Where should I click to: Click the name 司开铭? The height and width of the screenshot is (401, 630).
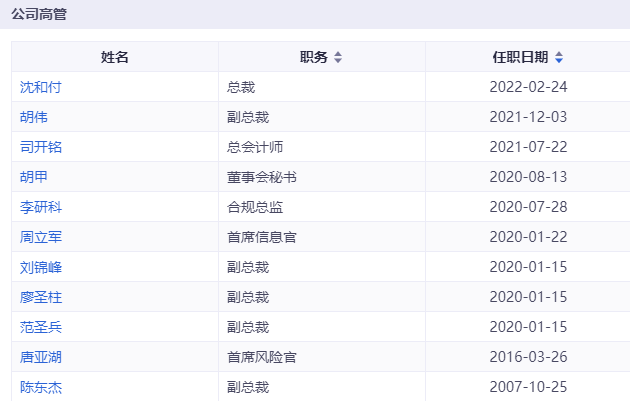point(41,147)
